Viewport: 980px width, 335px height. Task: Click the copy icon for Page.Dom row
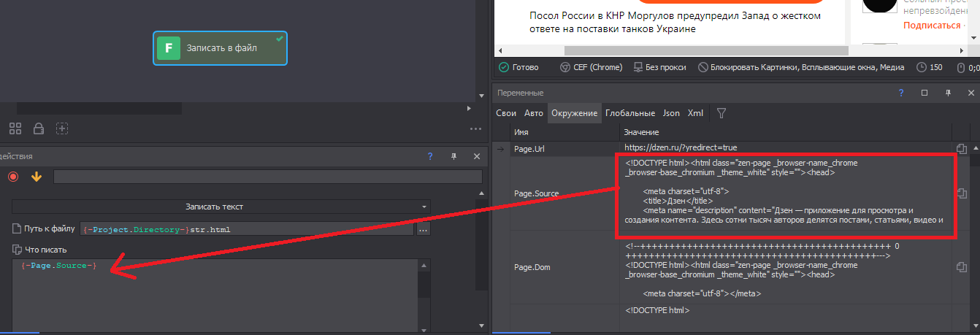[x=961, y=267]
